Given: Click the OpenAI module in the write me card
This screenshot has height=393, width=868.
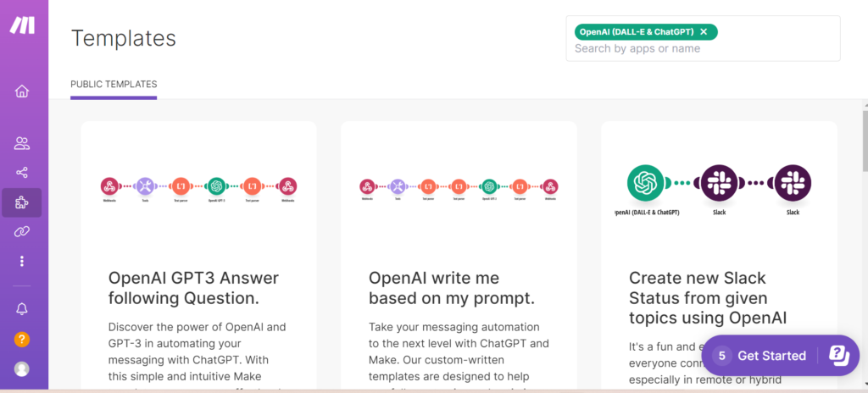Looking at the screenshot, I should click(x=488, y=186).
